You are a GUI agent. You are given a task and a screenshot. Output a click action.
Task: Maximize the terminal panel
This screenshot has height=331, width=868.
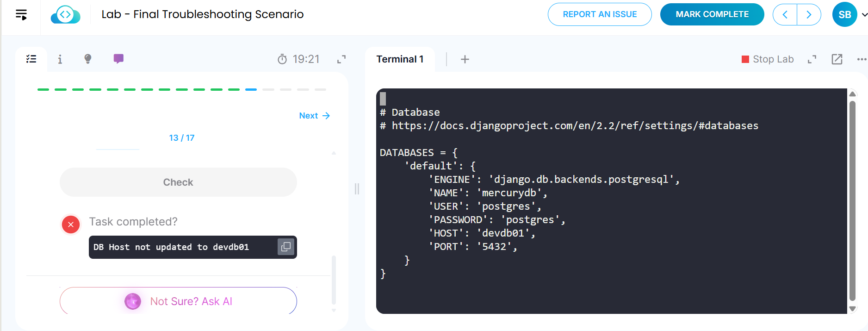pyautogui.click(x=812, y=59)
